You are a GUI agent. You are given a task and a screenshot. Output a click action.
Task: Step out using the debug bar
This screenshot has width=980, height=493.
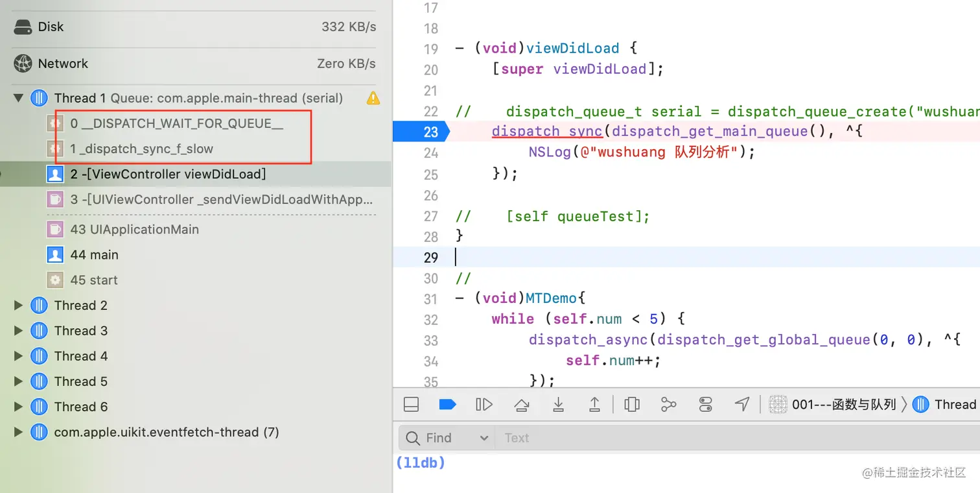pos(594,405)
